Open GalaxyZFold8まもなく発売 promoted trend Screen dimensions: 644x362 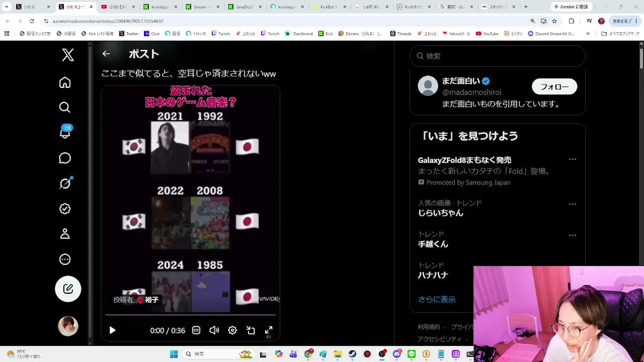pos(465,160)
